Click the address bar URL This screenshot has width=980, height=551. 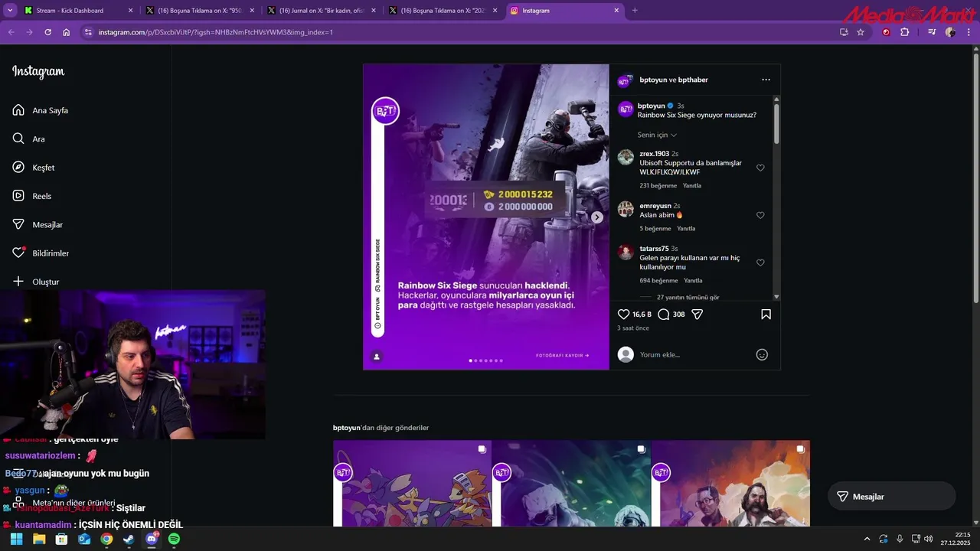pos(215,32)
